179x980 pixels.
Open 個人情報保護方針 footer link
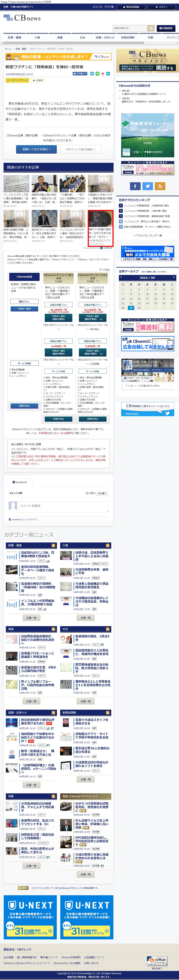[27, 958]
